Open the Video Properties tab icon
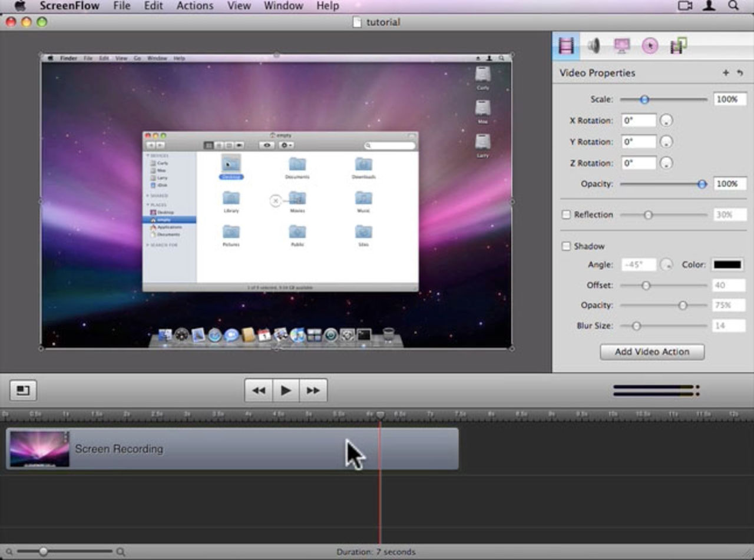Viewport: 754px width, 560px height. click(566, 46)
